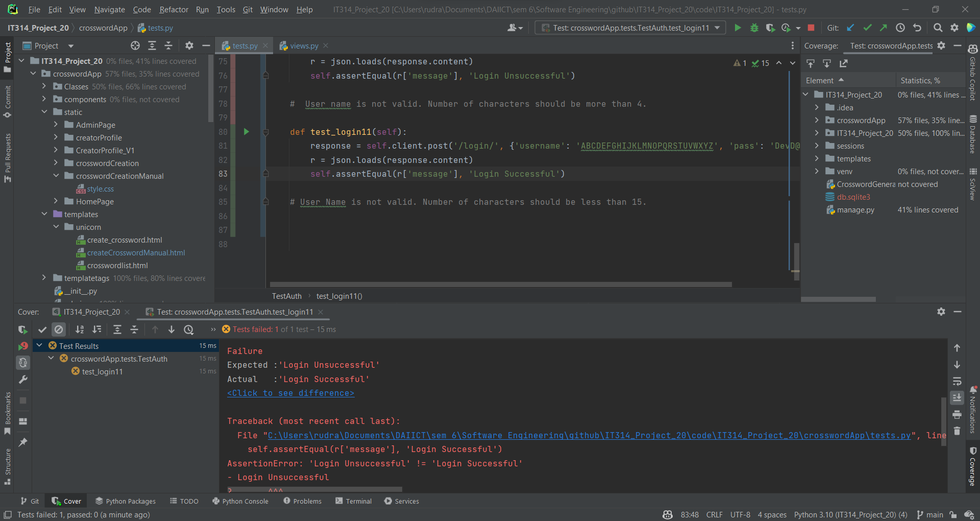Expand crosswordApp in Coverage panel
This screenshot has width=980, height=521.
tap(817, 120)
